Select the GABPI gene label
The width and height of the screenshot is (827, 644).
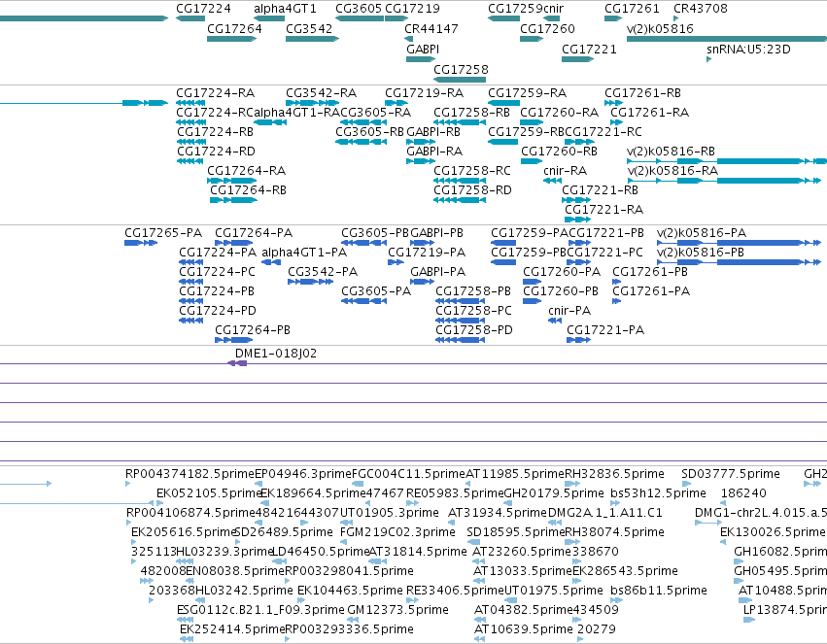pyautogui.click(x=423, y=49)
